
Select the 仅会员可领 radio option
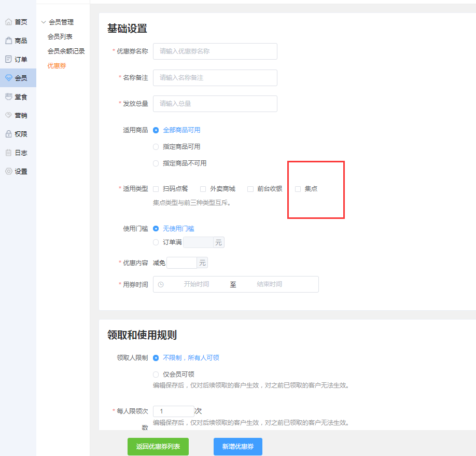point(156,374)
